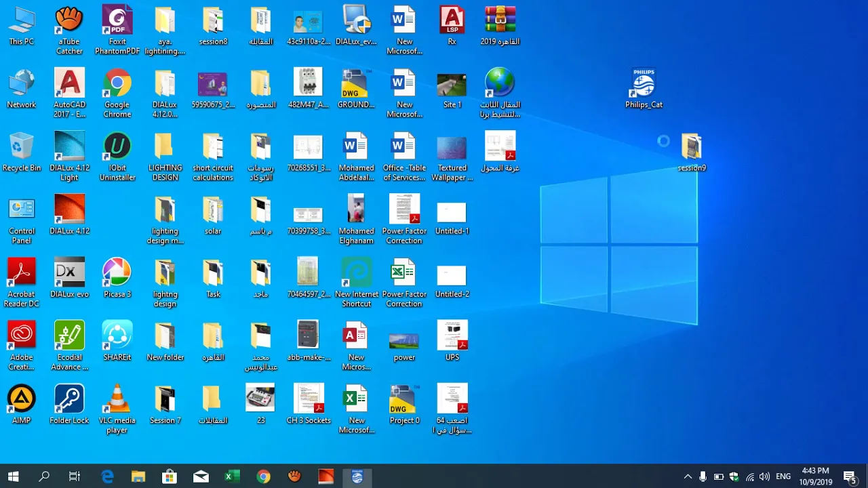Select the CH 3 Sockets PDF file

click(309, 404)
